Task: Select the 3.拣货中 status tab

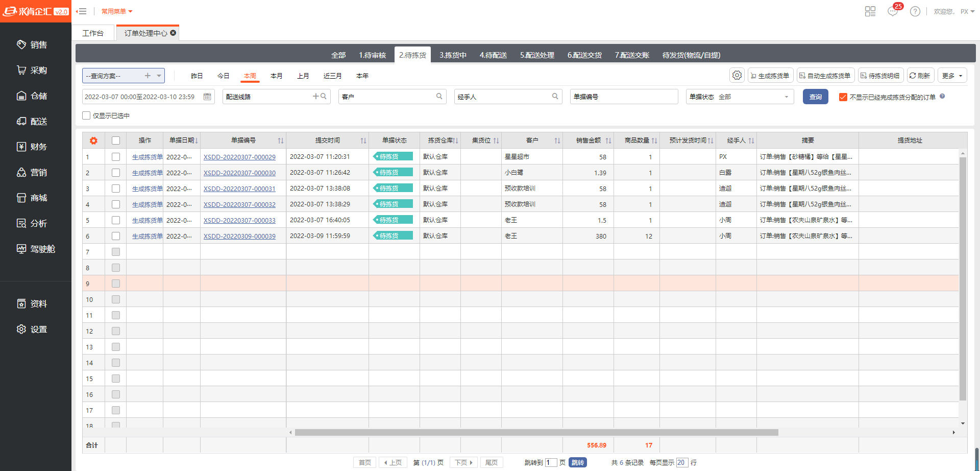Action: (x=453, y=55)
